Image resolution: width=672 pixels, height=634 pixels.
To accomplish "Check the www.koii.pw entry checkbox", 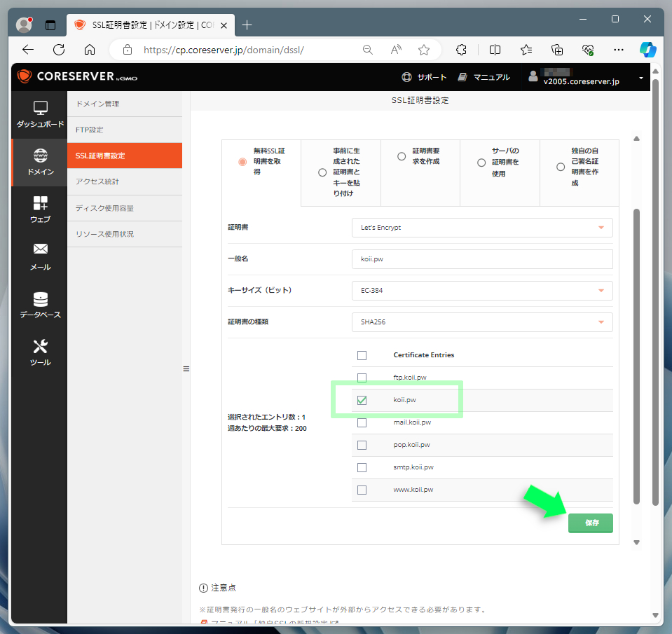I will click(x=362, y=490).
